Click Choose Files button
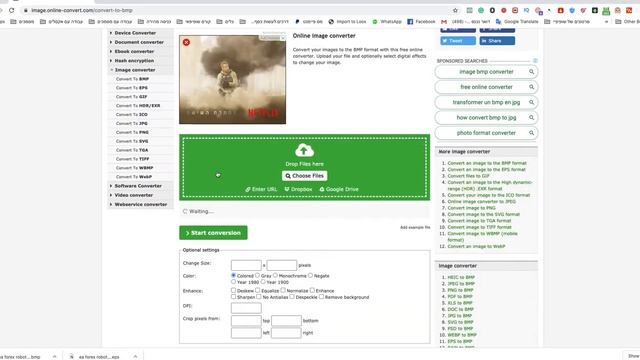640x360 pixels. coord(304,176)
